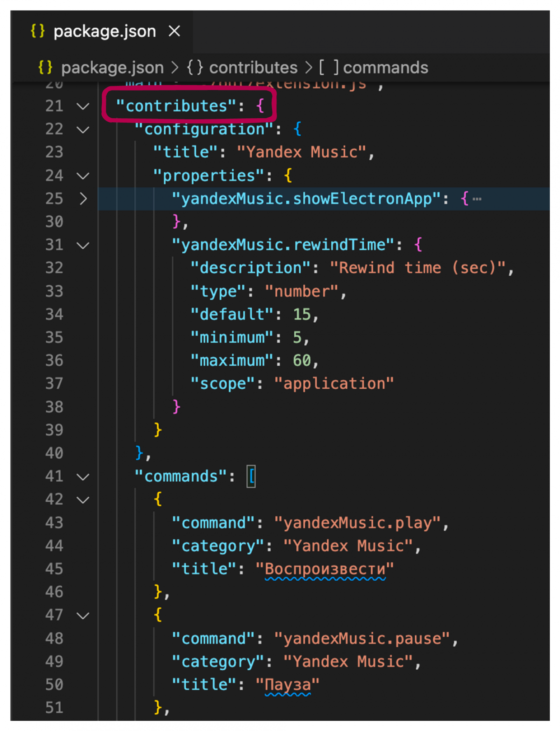
Task: Collapse the object starting on line 47
Action: click(x=83, y=616)
